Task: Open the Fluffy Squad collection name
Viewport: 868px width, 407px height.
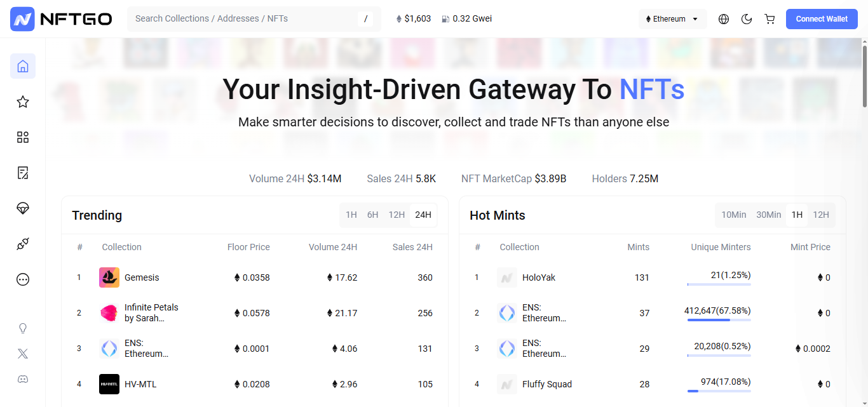Action: pos(547,384)
